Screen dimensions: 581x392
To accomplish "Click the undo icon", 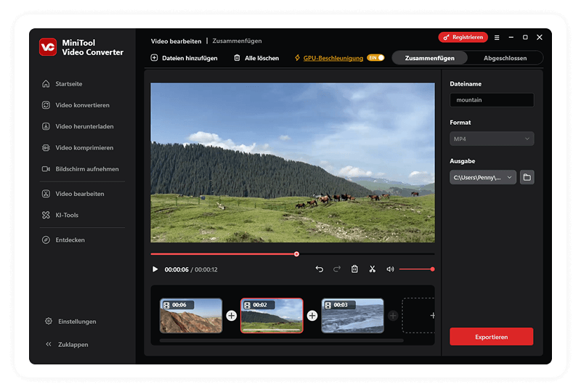I will point(319,269).
